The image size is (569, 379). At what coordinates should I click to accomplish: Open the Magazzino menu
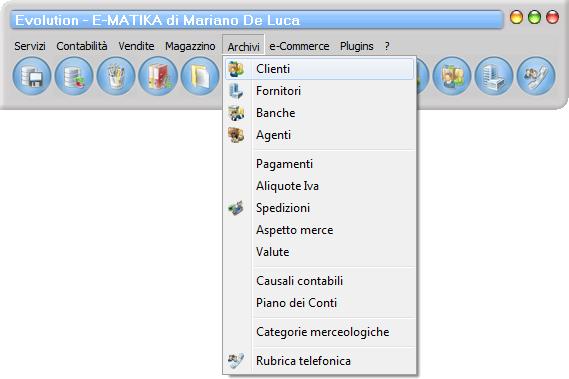[190, 46]
